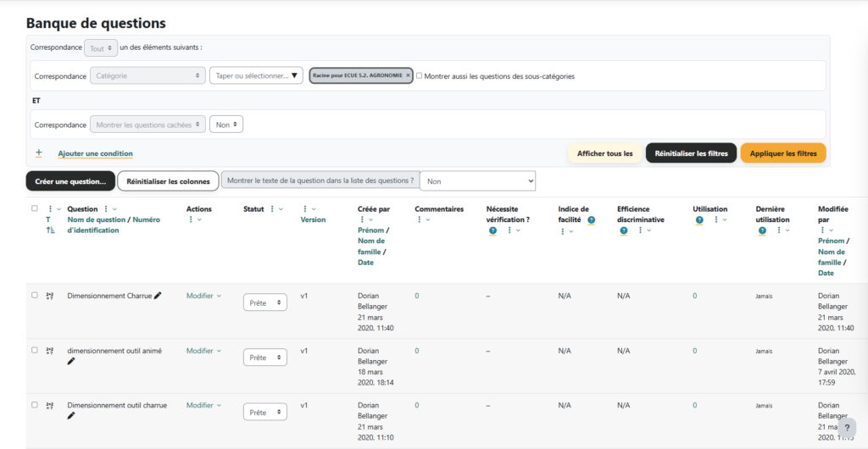Click the three-dots handle of Statut column
Image resolution: width=868 pixels, height=449 pixels.
pos(272,209)
